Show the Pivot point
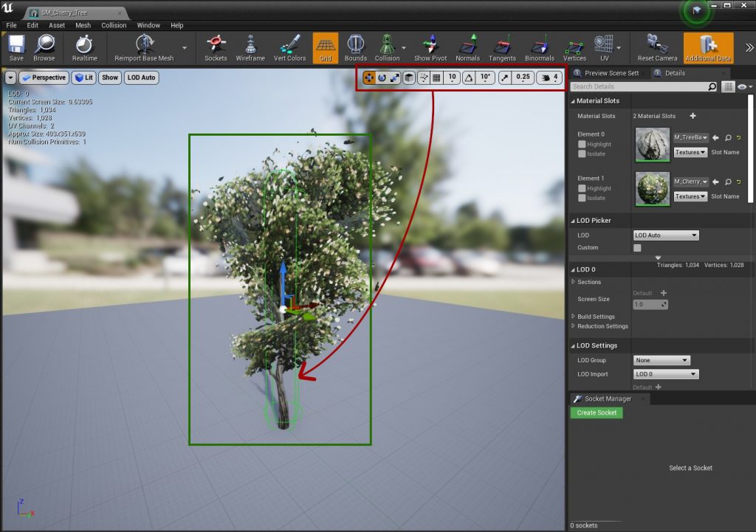Image resolution: width=756 pixels, height=532 pixels. (x=430, y=48)
